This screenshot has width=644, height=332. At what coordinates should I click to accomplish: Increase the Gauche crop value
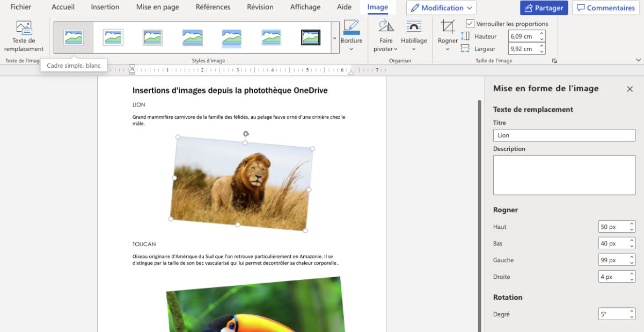pos(632,257)
